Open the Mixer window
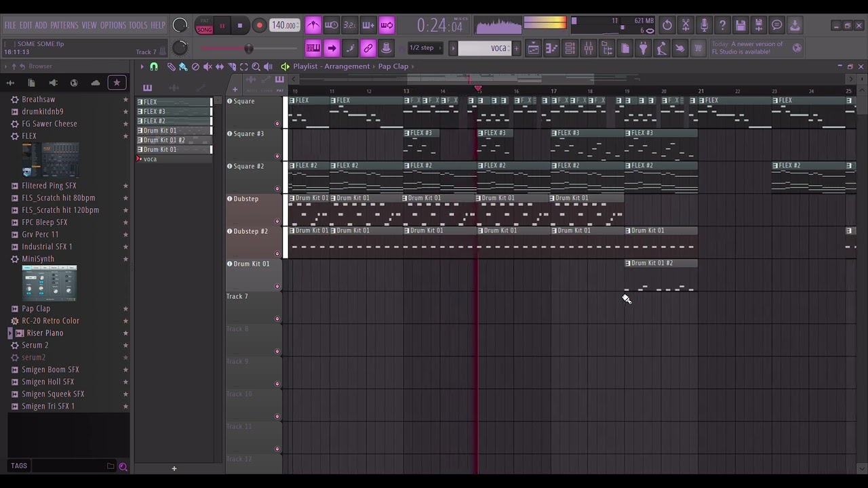Image resolution: width=868 pixels, height=488 pixels. pos(589,48)
